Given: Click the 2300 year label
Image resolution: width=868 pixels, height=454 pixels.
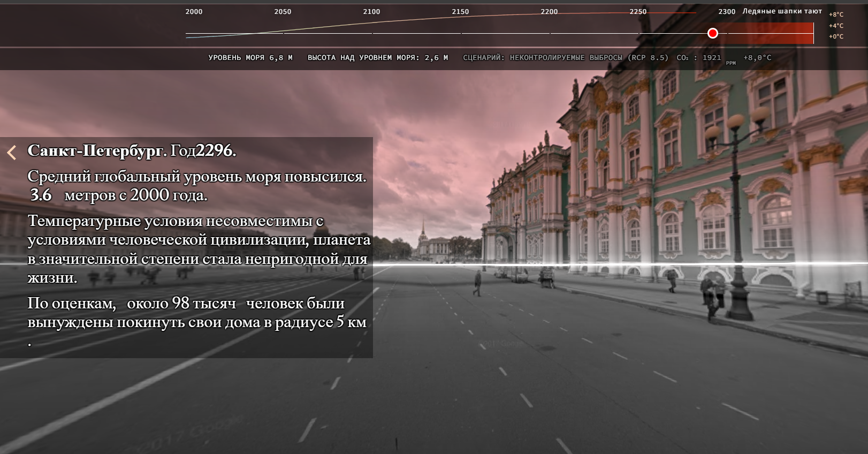Looking at the screenshot, I should [727, 12].
